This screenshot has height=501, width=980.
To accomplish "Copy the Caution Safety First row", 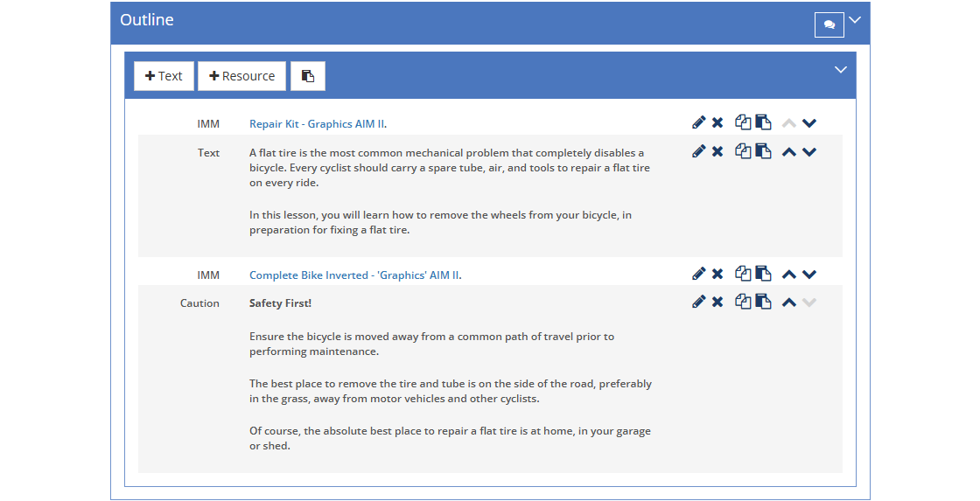I will coord(743,301).
